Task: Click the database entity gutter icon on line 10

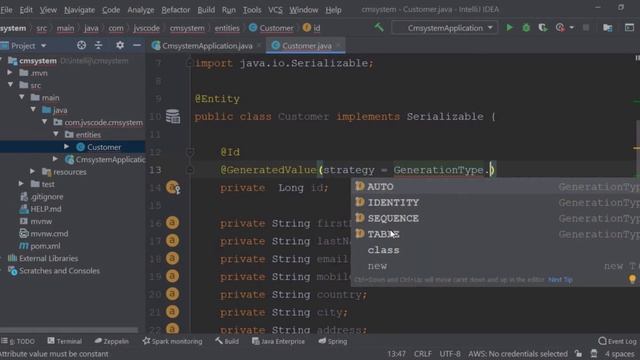Action: click(x=173, y=116)
